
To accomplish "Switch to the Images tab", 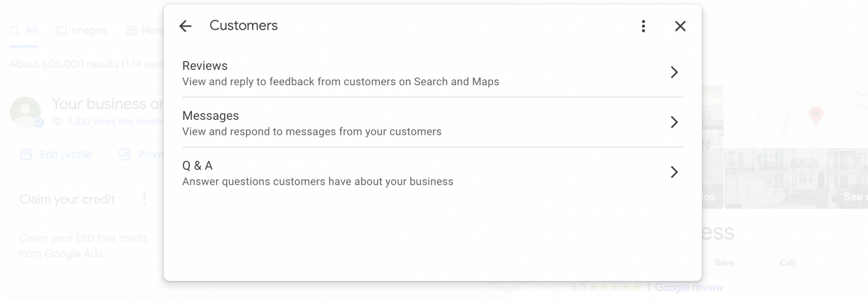I will point(82,30).
